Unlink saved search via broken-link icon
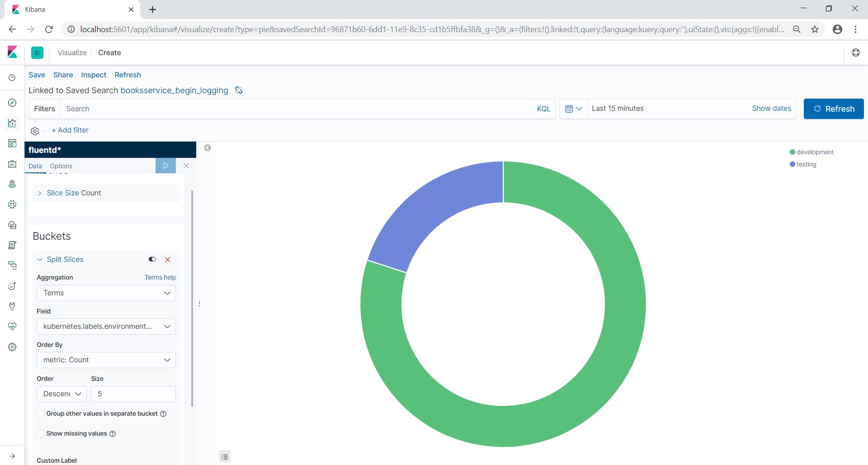Screen dimensions: 868x465 239,90
